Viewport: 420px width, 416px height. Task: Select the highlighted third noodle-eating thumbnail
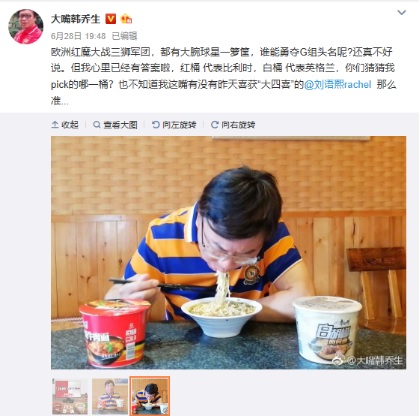150,396
